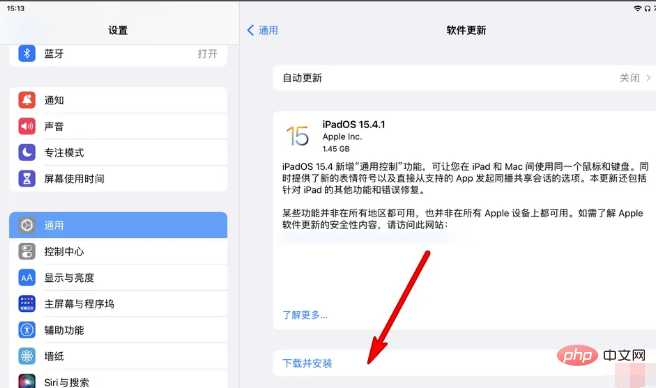Tap 通用 back button label
Image resolution: width=656 pixels, height=388 pixels.
pyautogui.click(x=268, y=30)
